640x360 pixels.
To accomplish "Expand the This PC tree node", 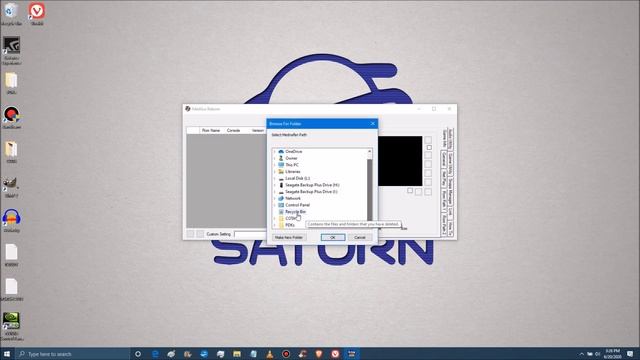I will [x=274, y=165].
